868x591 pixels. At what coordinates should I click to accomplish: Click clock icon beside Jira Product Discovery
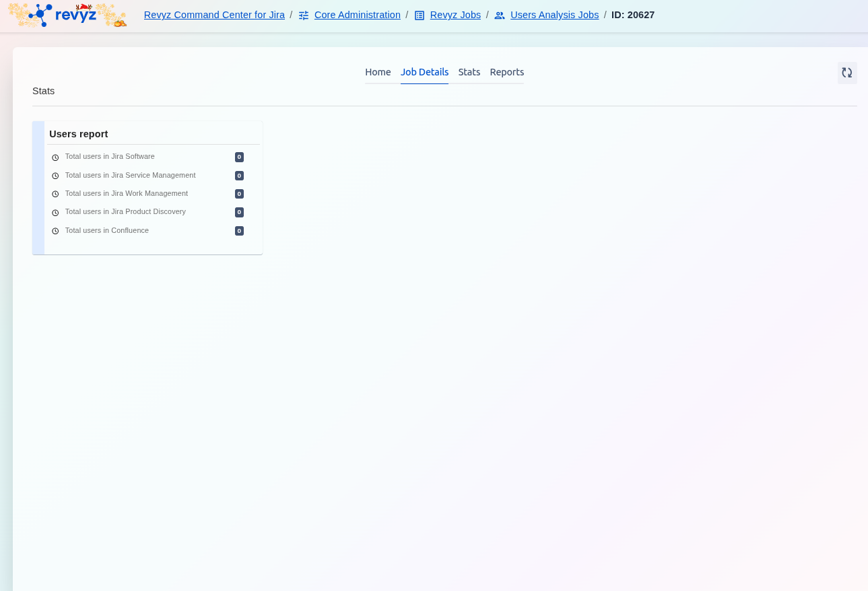pos(55,213)
